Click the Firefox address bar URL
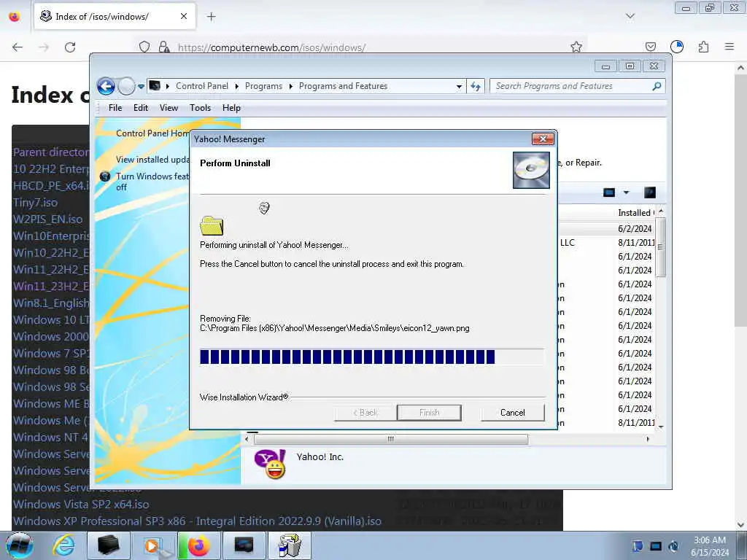This screenshot has height=560, width=747. pos(271,47)
